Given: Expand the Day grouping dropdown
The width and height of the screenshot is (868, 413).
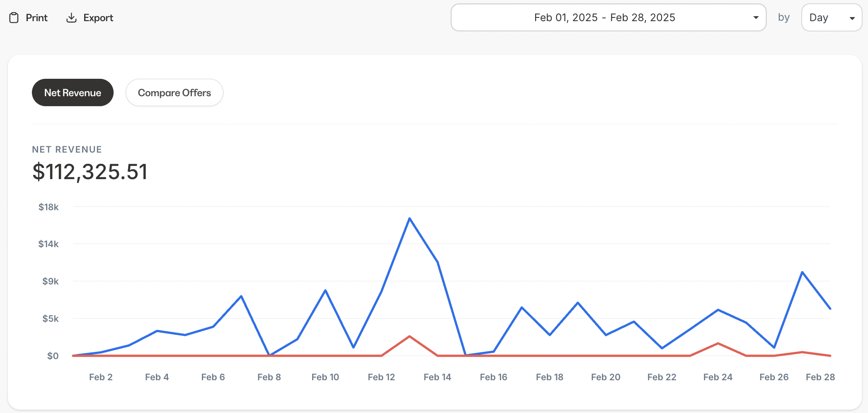Looking at the screenshot, I should pyautogui.click(x=831, y=18).
